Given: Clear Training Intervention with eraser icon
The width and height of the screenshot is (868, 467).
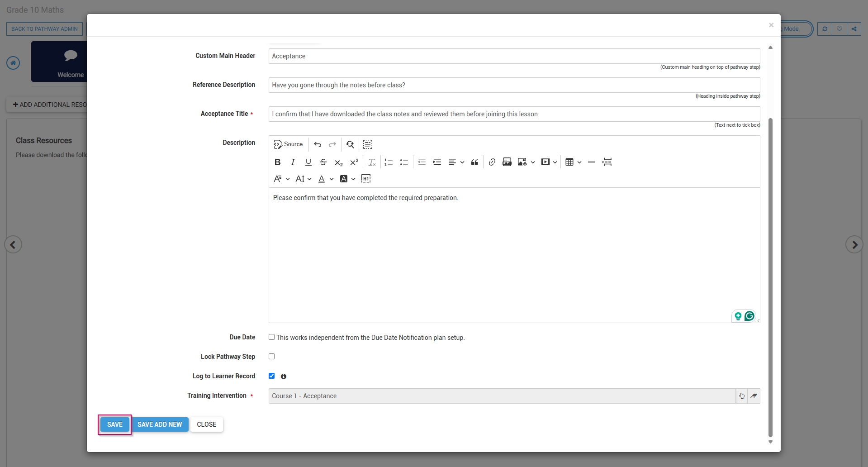Looking at the screenshot, I should point(754,396).
